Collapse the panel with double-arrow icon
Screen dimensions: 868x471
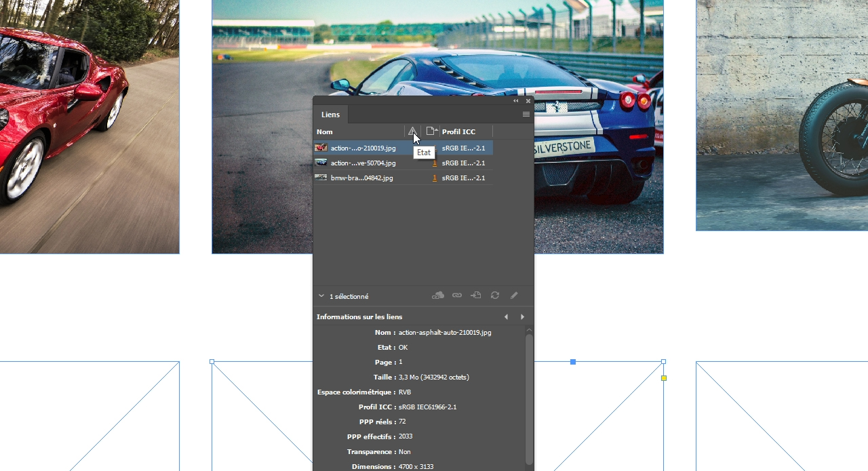[x=516, y=101]
